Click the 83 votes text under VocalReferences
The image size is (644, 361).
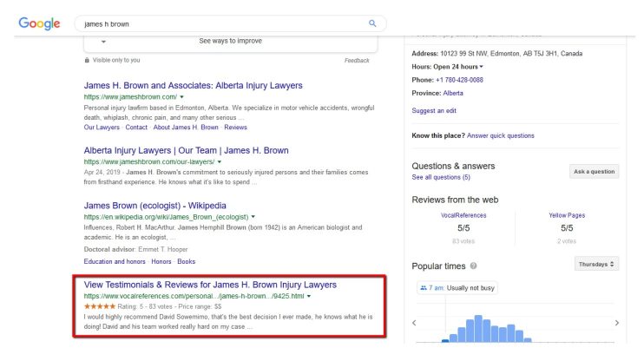click(463, 241)
